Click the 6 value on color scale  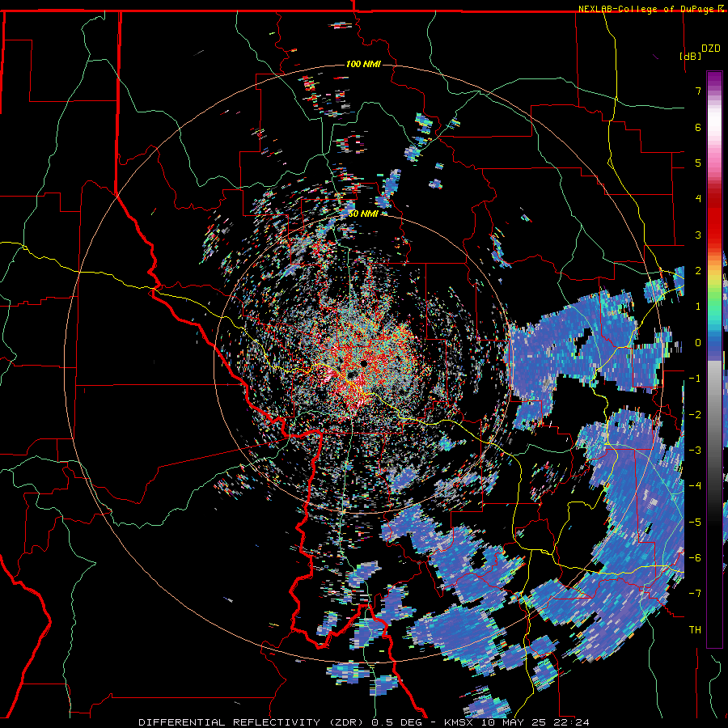tap(698, 127)
